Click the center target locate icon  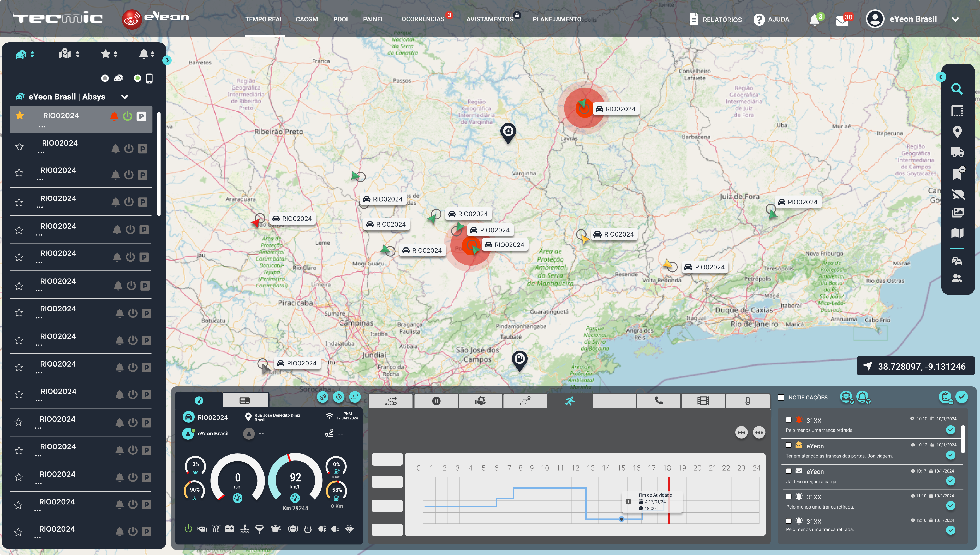339,397
